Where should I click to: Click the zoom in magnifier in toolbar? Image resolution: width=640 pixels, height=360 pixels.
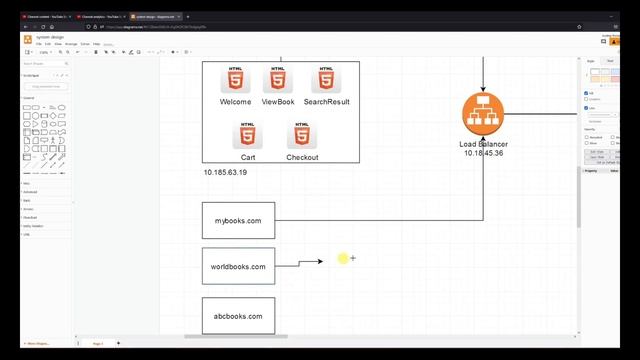60,52
